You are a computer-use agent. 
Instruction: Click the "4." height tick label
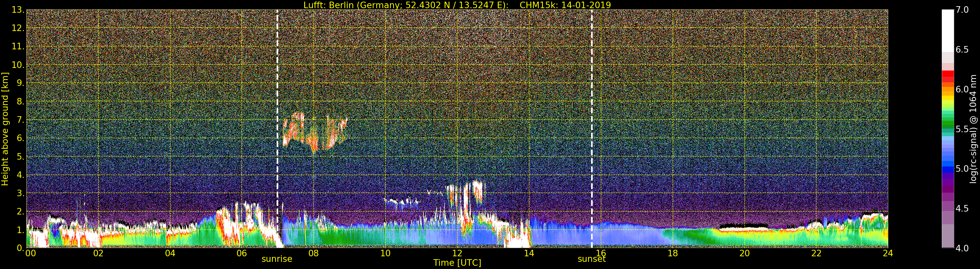tap(21, 175)
